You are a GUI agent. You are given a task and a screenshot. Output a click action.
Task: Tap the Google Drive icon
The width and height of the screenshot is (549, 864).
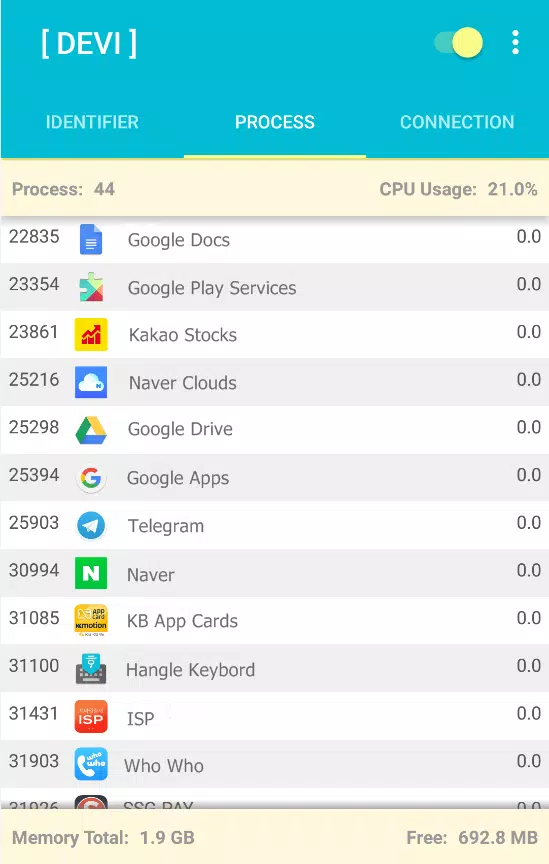coord(91,430)
